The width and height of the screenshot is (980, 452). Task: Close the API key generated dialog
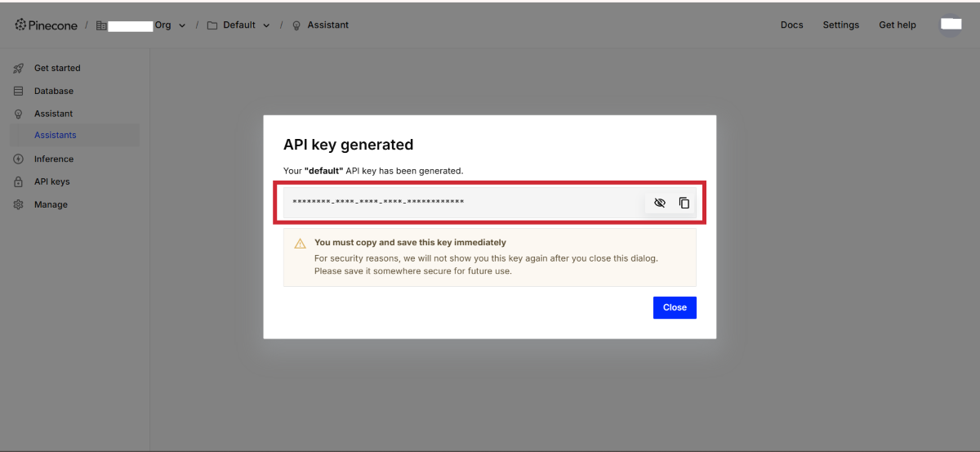675,307
